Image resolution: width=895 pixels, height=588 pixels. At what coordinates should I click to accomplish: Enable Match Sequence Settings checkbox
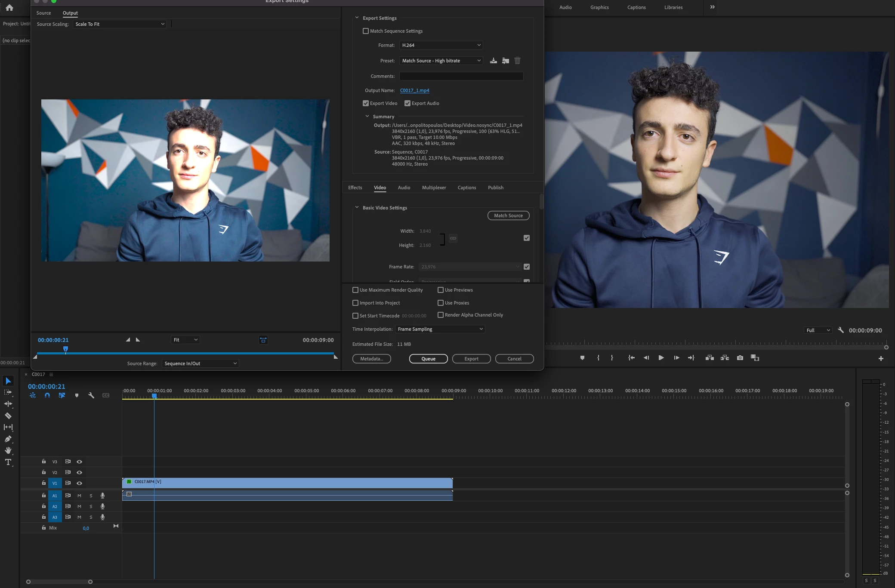coord(366,31)
